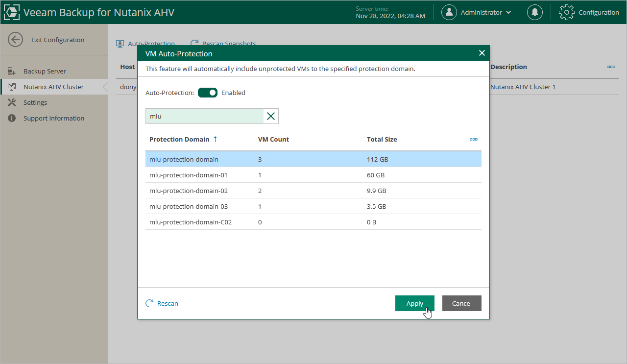
Task: Open column options dots in dialog table
Action: coord(474,139)
